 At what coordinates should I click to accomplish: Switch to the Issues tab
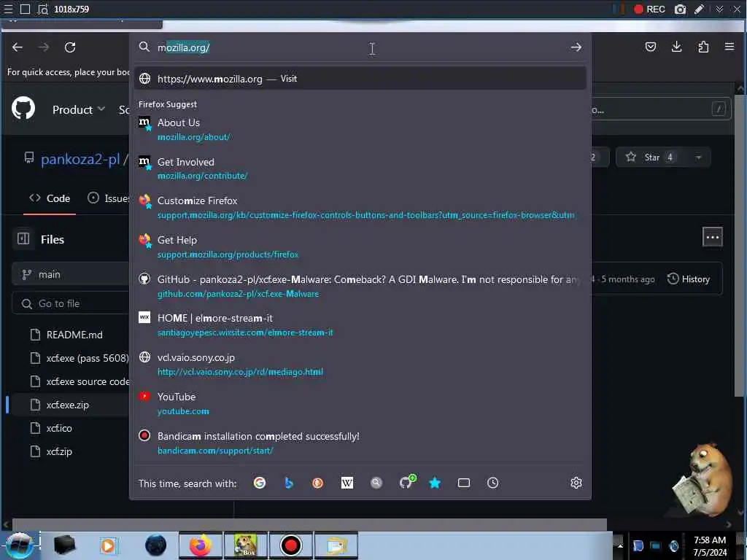point(109,198)
